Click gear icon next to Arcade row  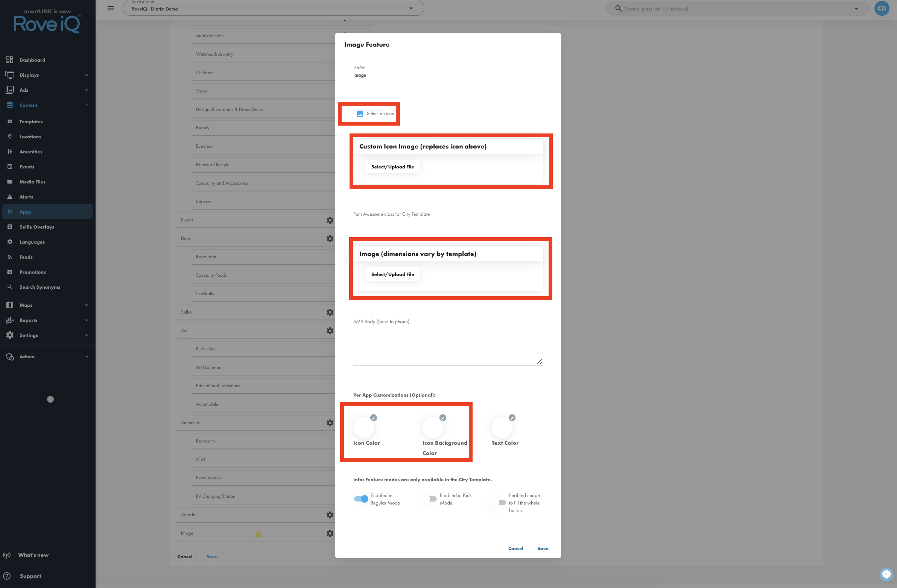point(330,515)
